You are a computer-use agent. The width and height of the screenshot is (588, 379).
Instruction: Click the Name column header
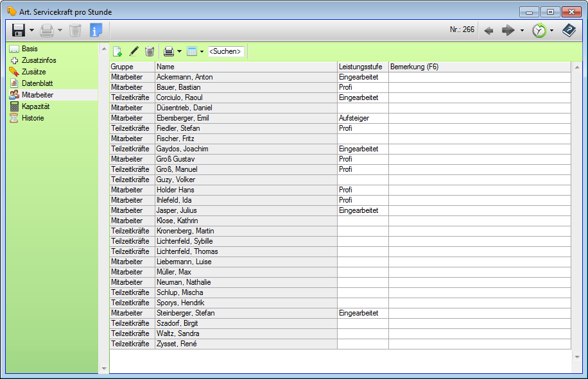(x=246, y=67)
